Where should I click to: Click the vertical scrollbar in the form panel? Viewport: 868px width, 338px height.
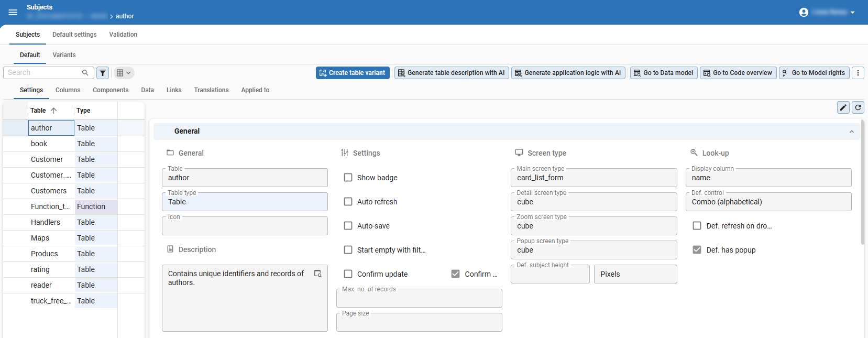[x=862, y=183]
